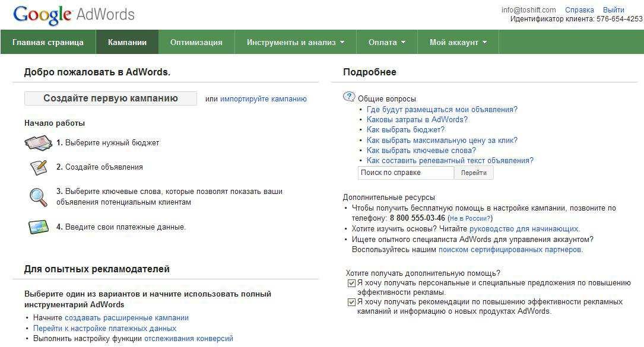The width and height of the screenshot is (644, 347).
Task: Open the Оплата dropdown menu
Action: tap(386, 43)
